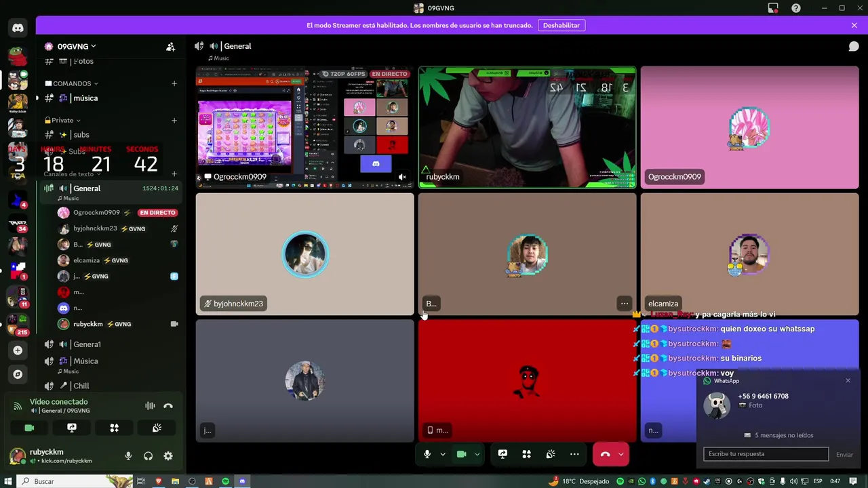
Task: Open the three-dot menu on B... tile
Action: pos(624,304)
